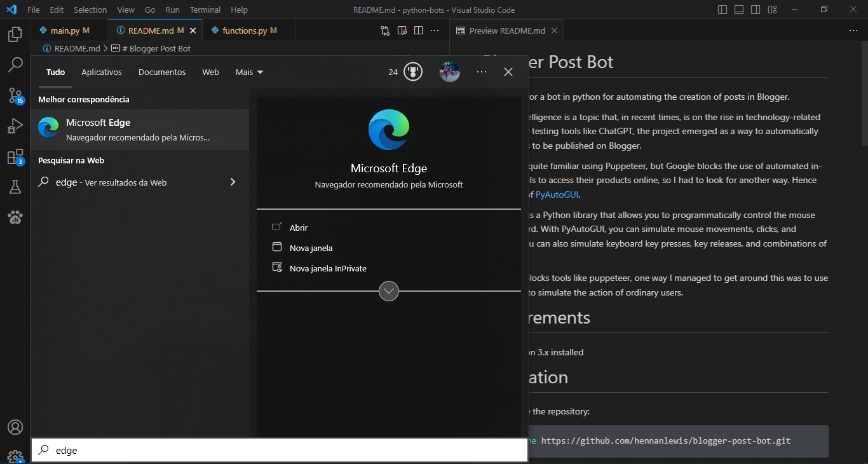The width and height of the screenshot is (868, 464).
Task: Open the View menu
Action: click(126, 10)
